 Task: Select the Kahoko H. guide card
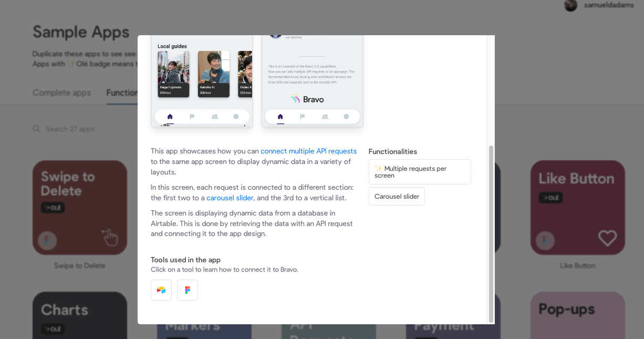[214, 74]
